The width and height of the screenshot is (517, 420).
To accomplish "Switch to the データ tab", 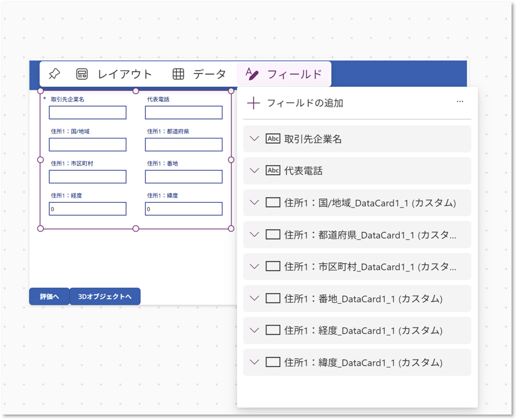I will 199,74.
